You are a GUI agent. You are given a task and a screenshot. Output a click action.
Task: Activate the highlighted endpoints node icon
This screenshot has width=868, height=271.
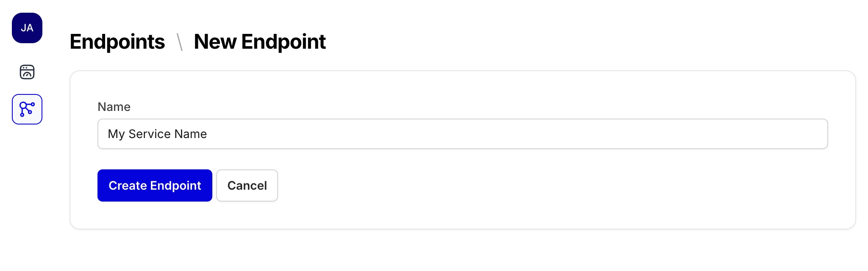click(27, 109)
